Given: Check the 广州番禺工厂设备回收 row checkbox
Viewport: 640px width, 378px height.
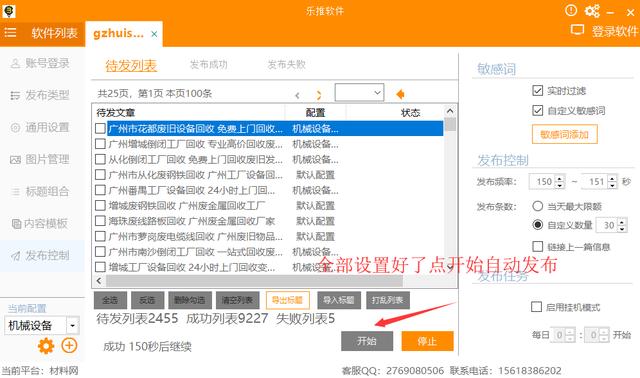Looking at the screenshot, I should (x=100, y=190).
